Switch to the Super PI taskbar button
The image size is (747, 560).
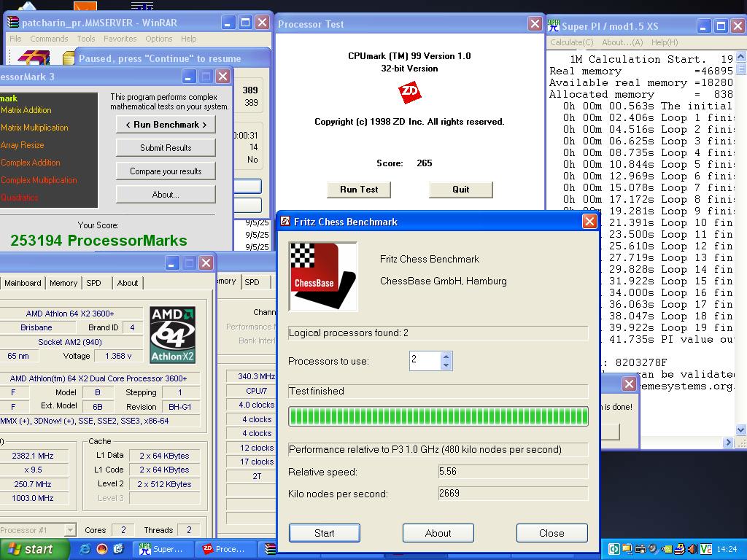(164, 549)
